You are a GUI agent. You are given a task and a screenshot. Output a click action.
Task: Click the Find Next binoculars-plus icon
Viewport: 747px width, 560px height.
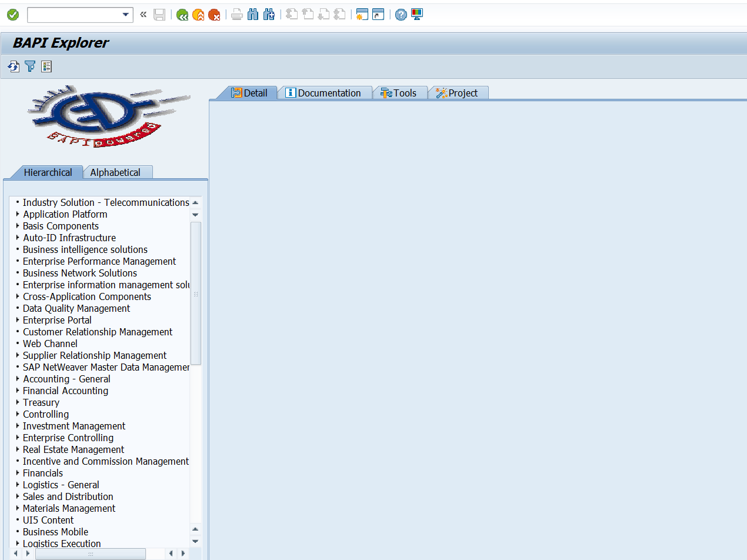tap(269, 15)
